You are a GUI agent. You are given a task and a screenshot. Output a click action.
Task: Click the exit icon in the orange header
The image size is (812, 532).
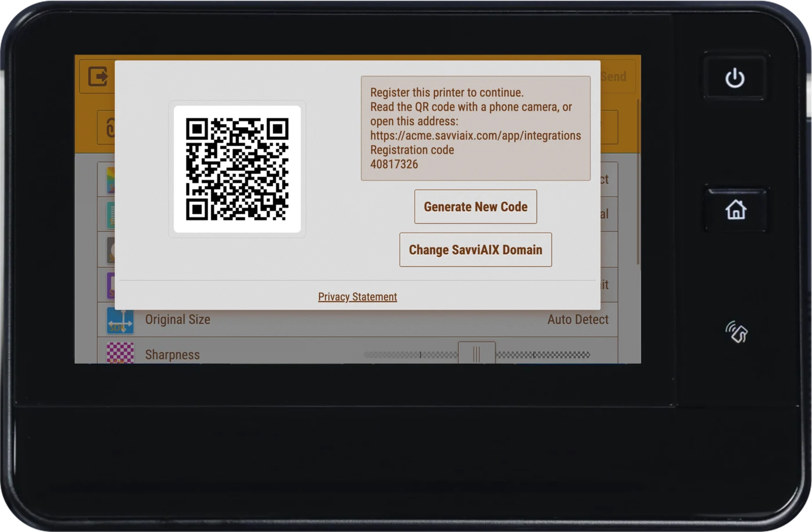[97, 76]
